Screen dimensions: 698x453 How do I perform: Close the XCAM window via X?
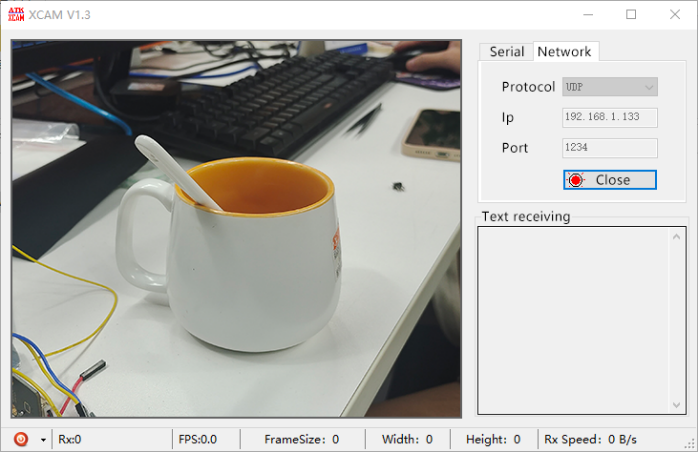(x=675, y=15)
